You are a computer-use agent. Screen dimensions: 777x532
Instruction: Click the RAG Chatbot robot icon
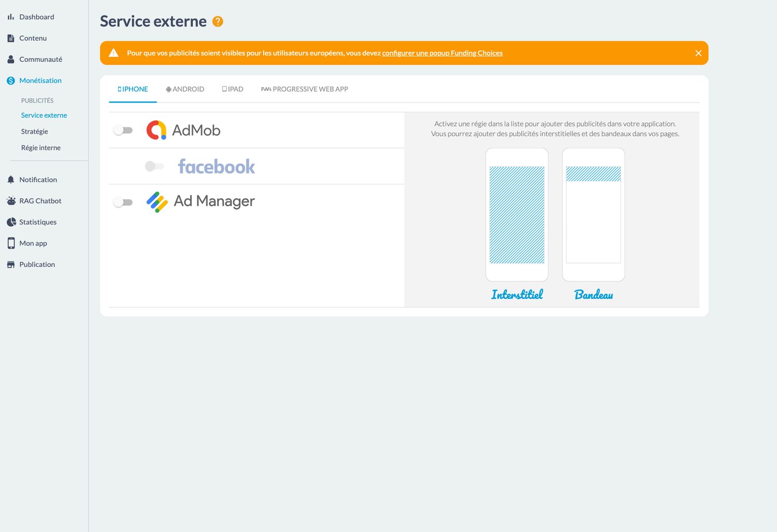(x=11, y=201)
